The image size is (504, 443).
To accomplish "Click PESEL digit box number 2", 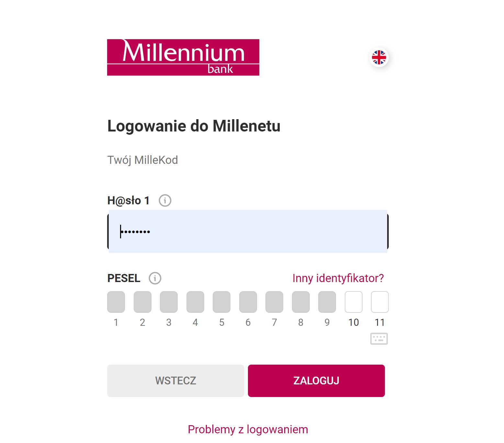I will point(142,301).
